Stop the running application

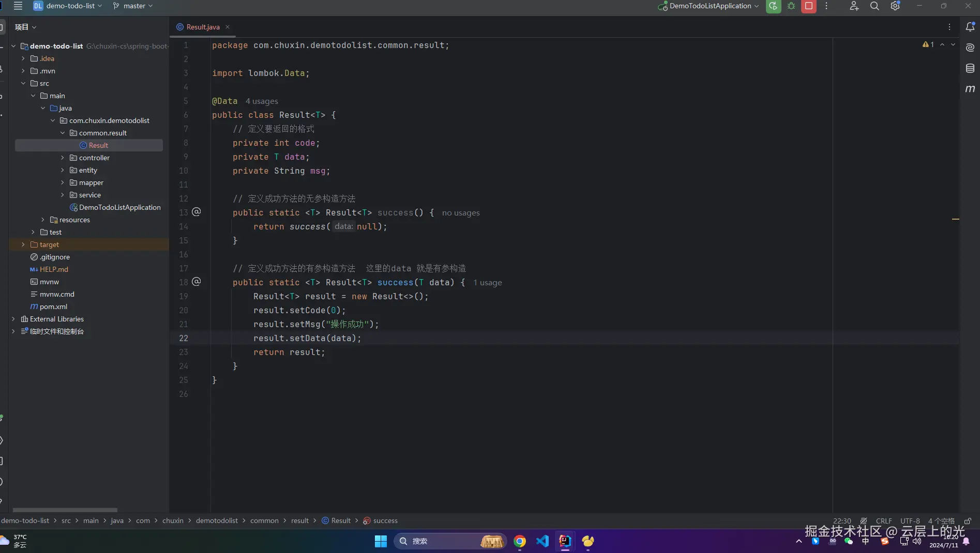point(809,6)
